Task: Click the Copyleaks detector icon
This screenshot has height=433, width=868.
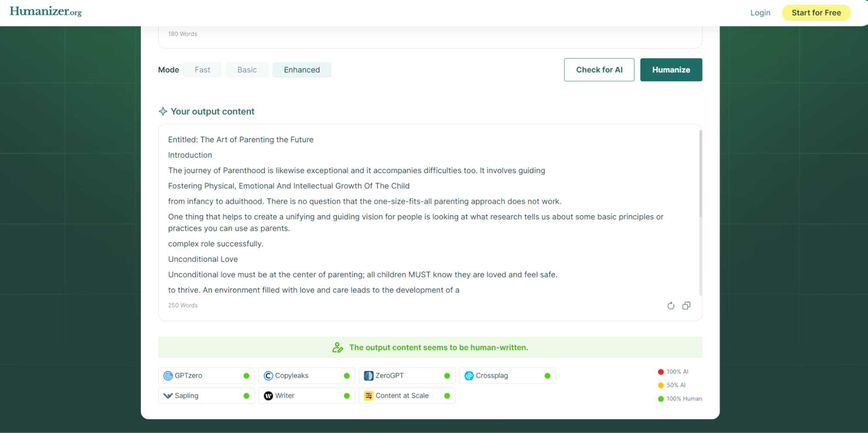Action: click(x=268, y=376)
